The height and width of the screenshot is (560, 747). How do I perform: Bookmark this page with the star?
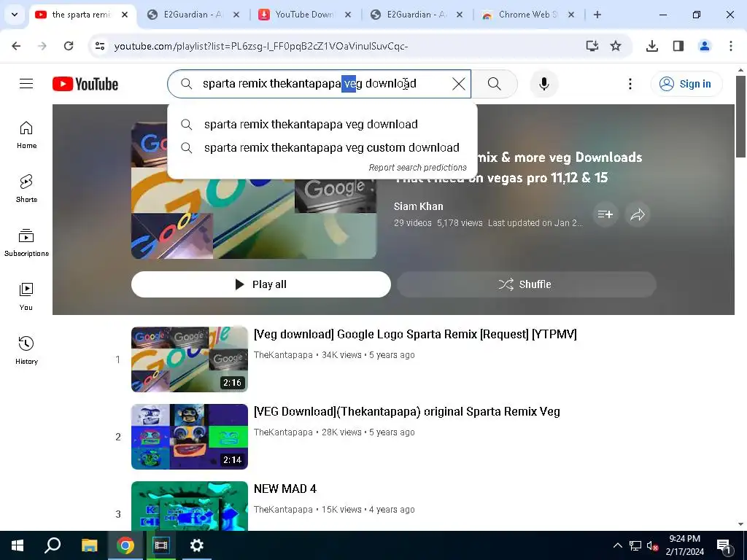tap(616, 46)
